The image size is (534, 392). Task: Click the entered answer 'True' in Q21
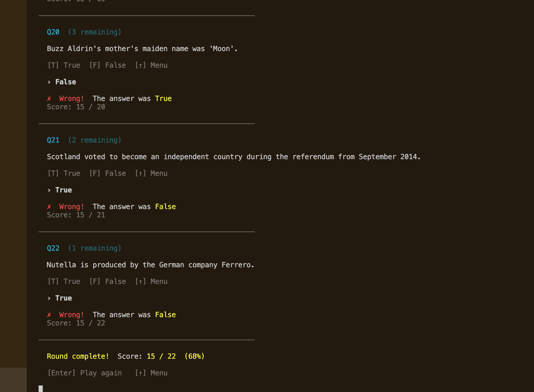(64, 190)
